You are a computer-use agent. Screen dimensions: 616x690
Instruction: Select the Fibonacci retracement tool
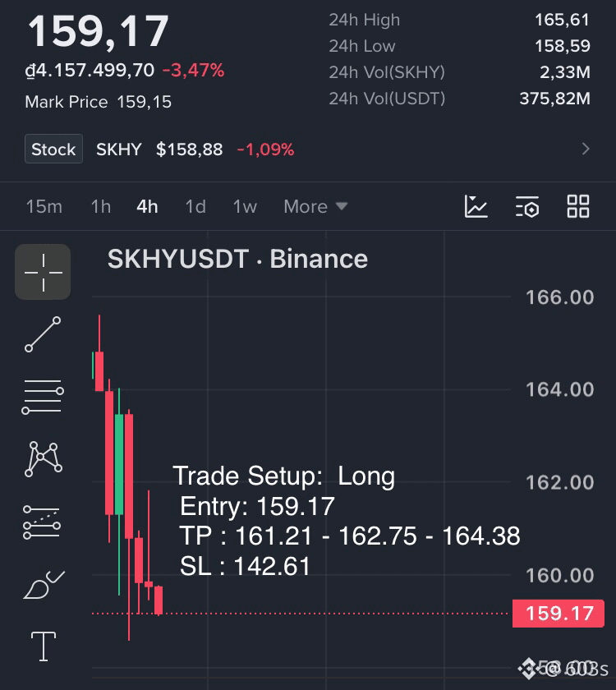pos(42,522)
